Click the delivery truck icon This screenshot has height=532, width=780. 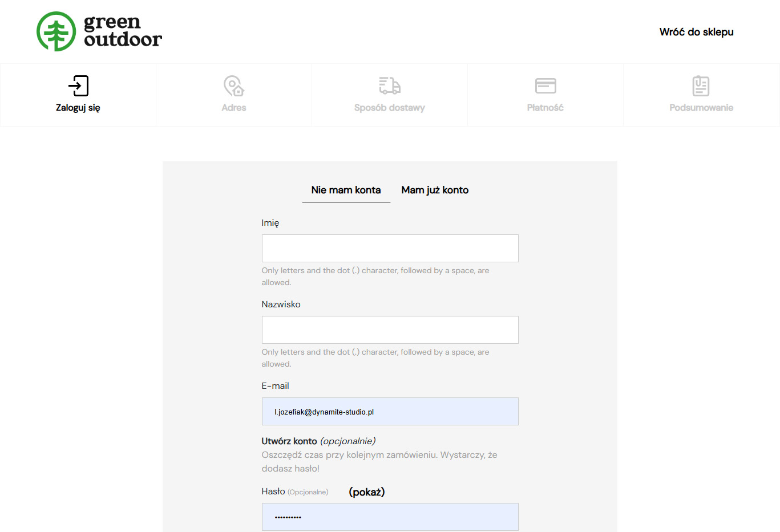click(390, 86)
